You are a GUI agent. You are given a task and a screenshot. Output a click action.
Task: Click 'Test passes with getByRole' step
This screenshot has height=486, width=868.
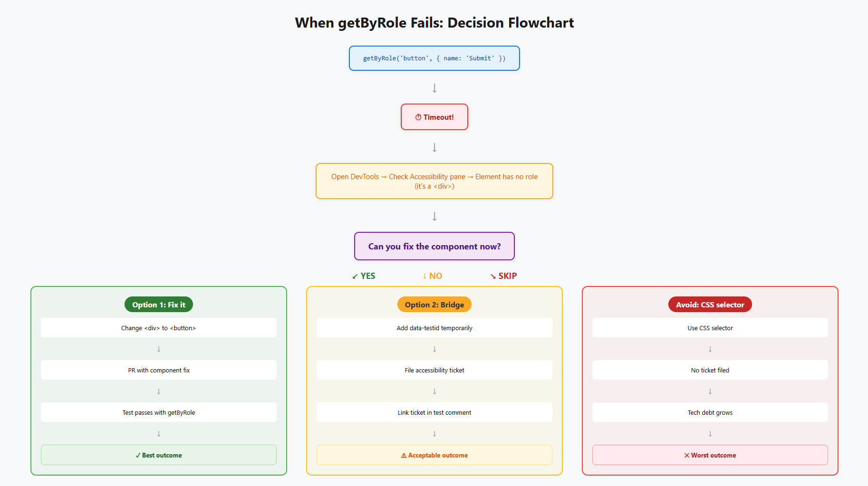coord(158,412)
